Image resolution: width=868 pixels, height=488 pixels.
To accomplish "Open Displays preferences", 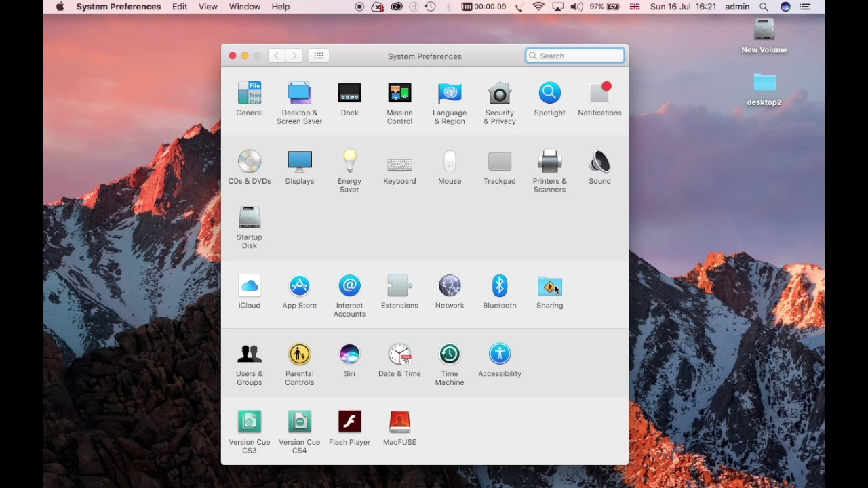I will [299, 167].
